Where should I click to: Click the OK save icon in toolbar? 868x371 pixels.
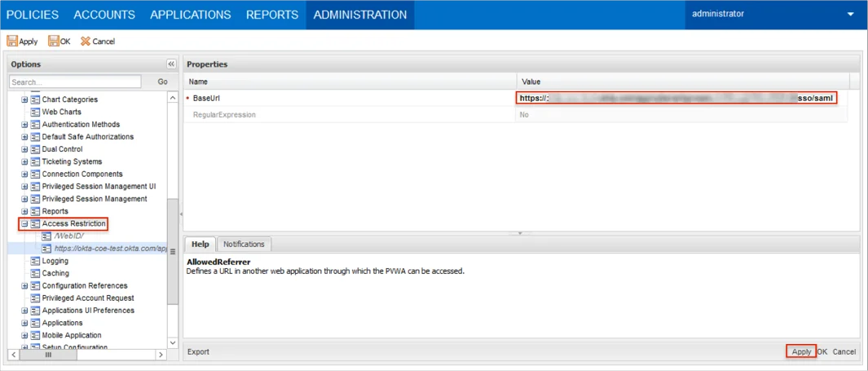tap(54, 41)
